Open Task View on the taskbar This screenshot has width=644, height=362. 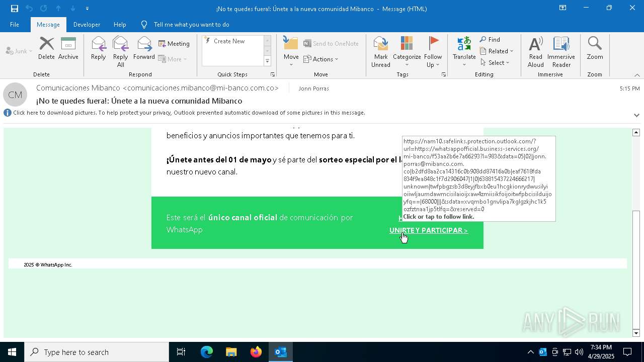click(181, 352)
